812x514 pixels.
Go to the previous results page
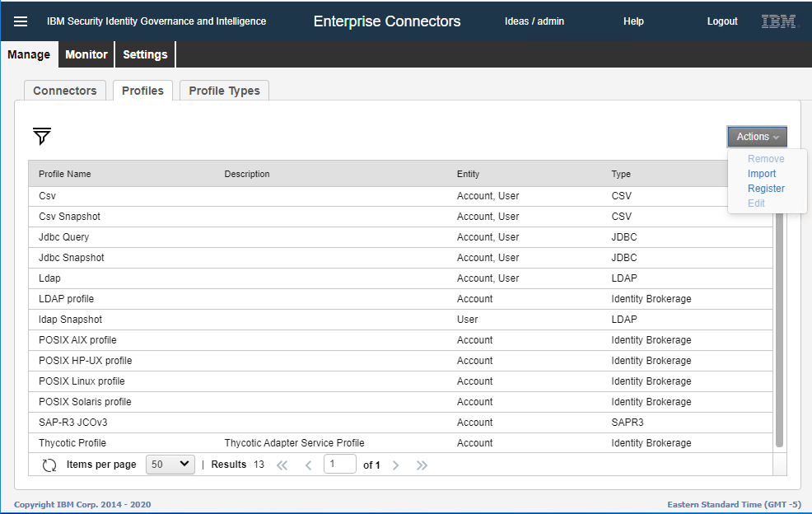coord(309,465)
